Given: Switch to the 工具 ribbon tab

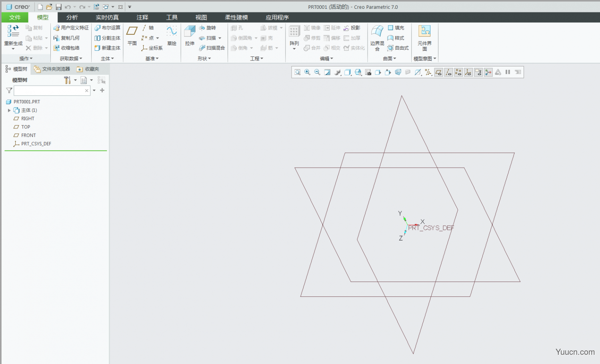Looking at the screenshot, I should pos(172,17).
